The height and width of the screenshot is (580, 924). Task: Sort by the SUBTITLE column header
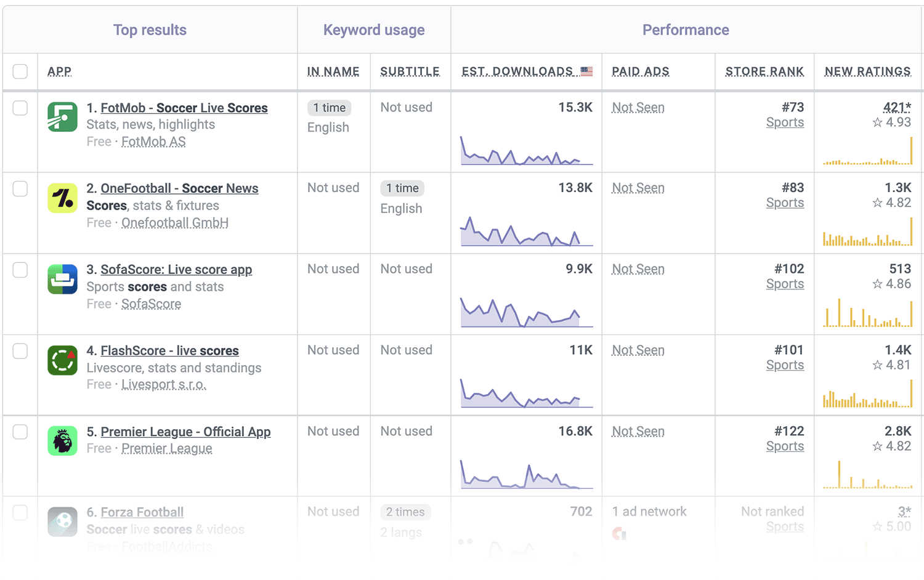[410, 71]
